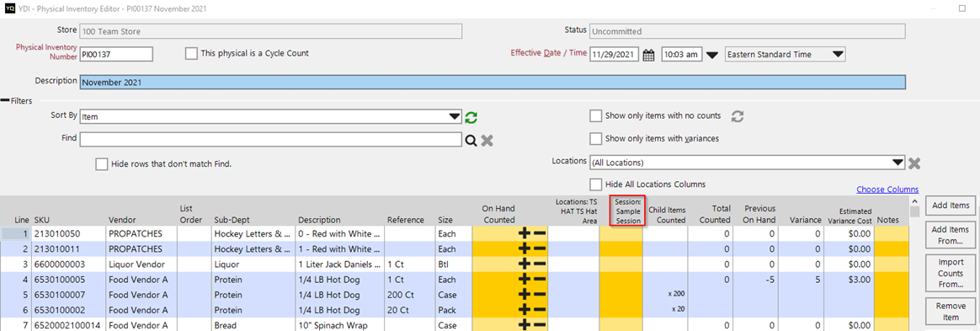Click the Find text field
Image resolution: width=980 pixels, height=331 pixels.
coord(270,140)
